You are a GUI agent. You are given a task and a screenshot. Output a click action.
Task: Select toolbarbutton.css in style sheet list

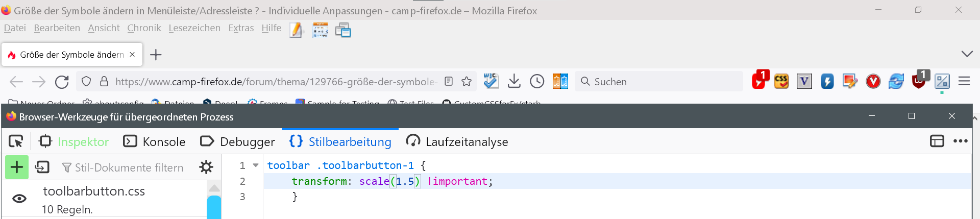[94, 191]
